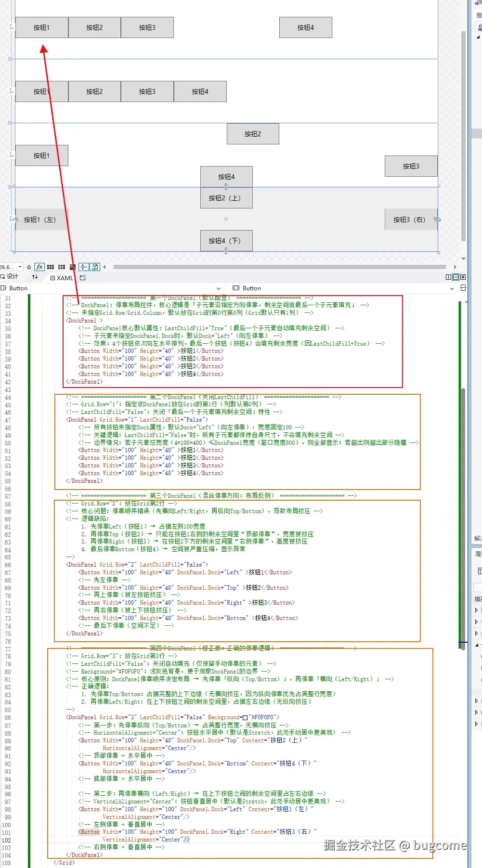Image resolution: width=482 pixels, height=868 pixels.
Task: Click line number 86 in gutter
Action: (x=8, y=718)
